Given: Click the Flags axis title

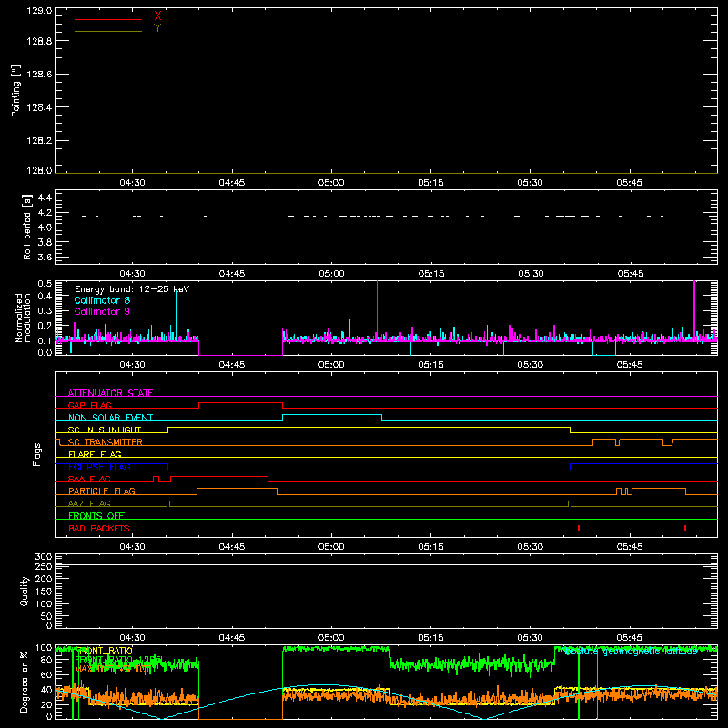Looking at the screenshot, I should (x=37, y=454).
